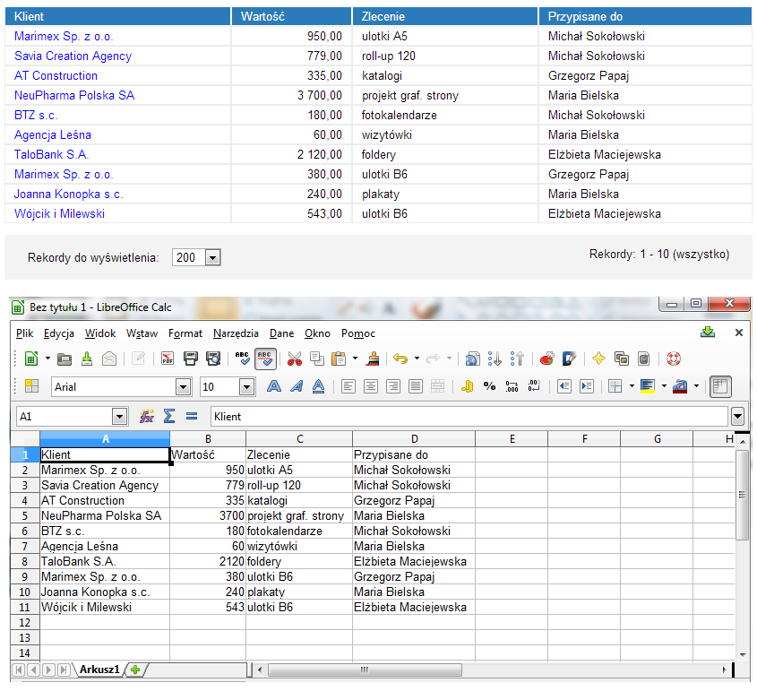Click the background color swatch button
This screenshot has width=757, height=700.
pyautogui.click(x=647, y=387)
